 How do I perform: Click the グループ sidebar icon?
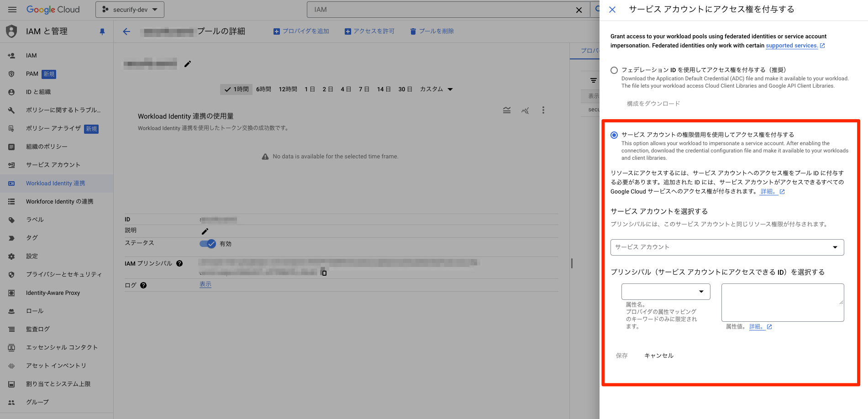(11, 403)
